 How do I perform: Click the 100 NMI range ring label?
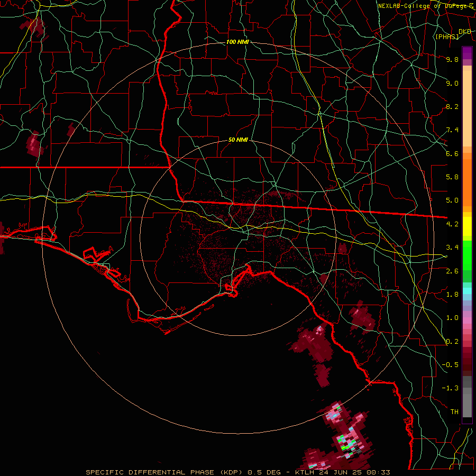point(237,42)
